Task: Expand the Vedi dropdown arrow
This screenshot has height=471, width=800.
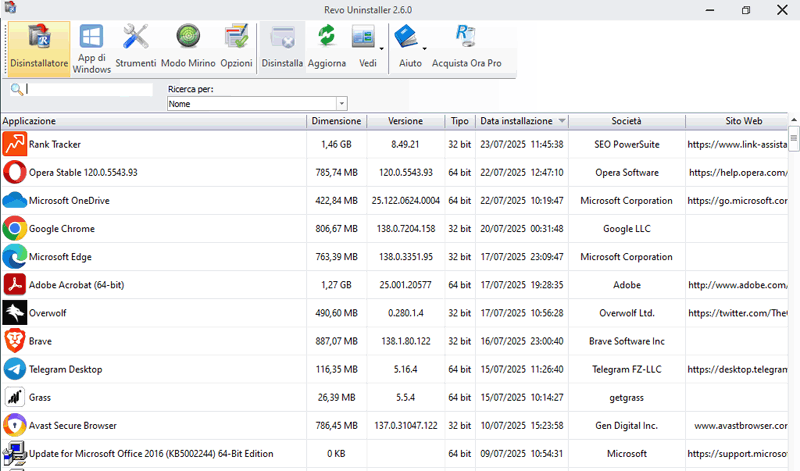Action: tap(382, 47)
